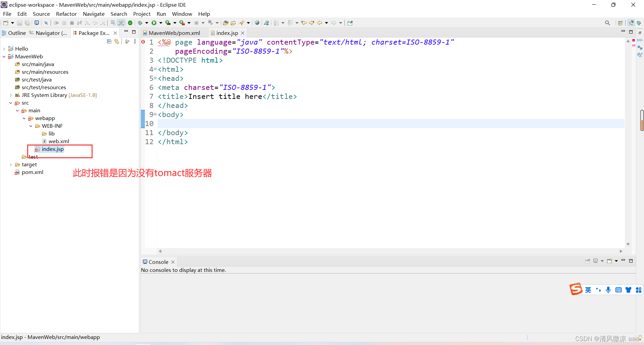Open the New wizard dropdown arrow
Image resolution: width=644 pixels, height=345 pixels.
12,23
